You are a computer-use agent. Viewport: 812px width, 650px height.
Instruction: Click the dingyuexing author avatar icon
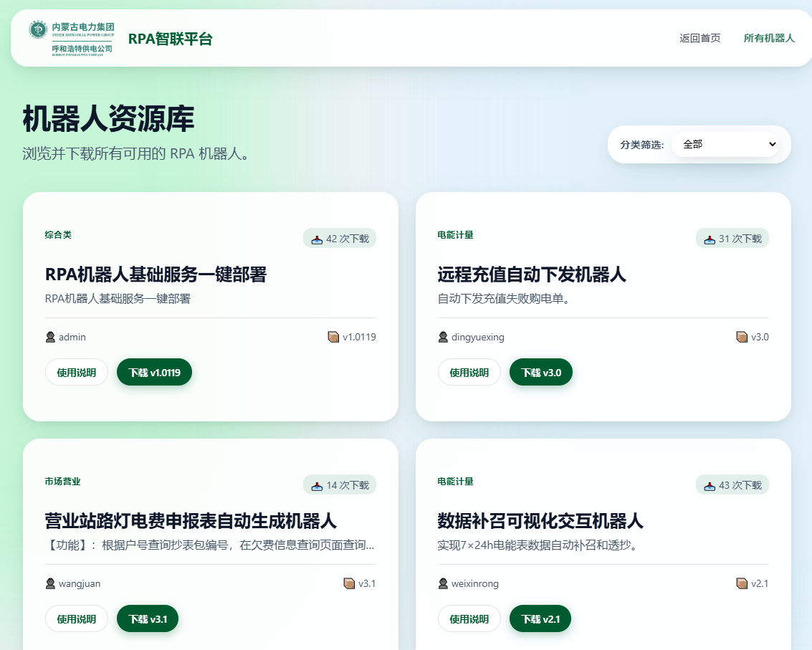[x=443, y=338]
